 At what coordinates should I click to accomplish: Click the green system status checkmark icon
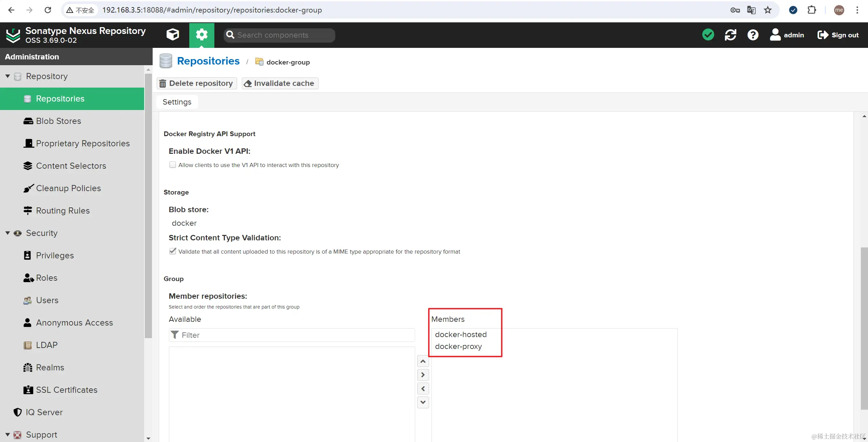click(x=708, y=35)
